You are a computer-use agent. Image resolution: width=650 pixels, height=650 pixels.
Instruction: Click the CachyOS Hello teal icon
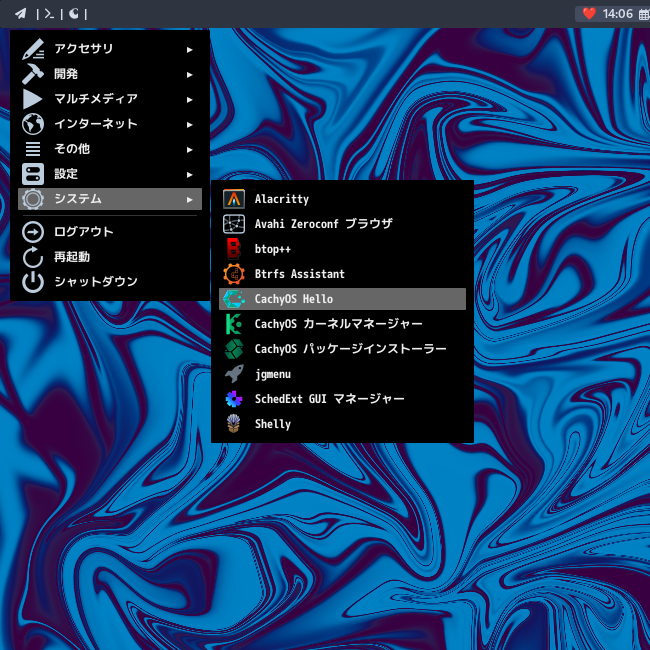coord(234,299)
